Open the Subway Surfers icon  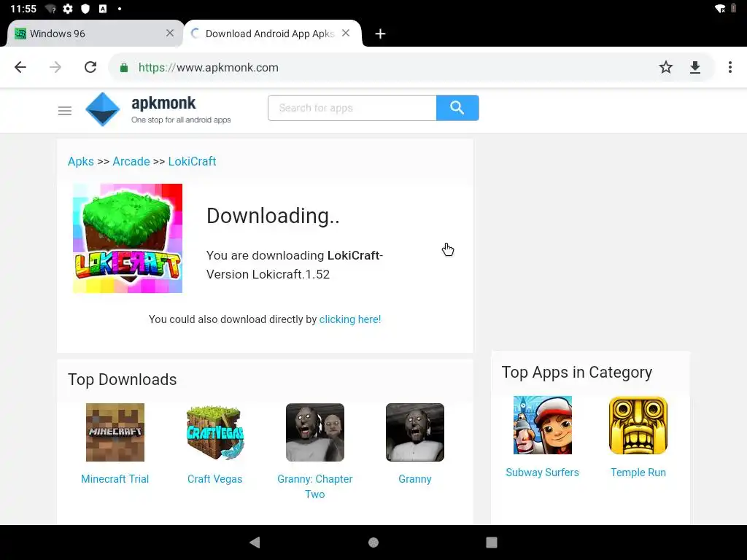click(543, 425)
